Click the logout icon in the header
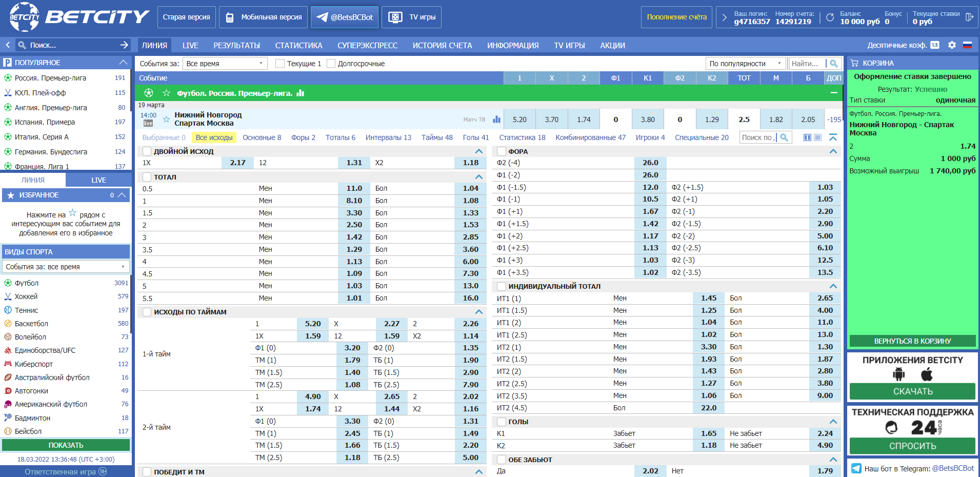Image resolution: width=980 pixels, height=477 pixels. 969,17
